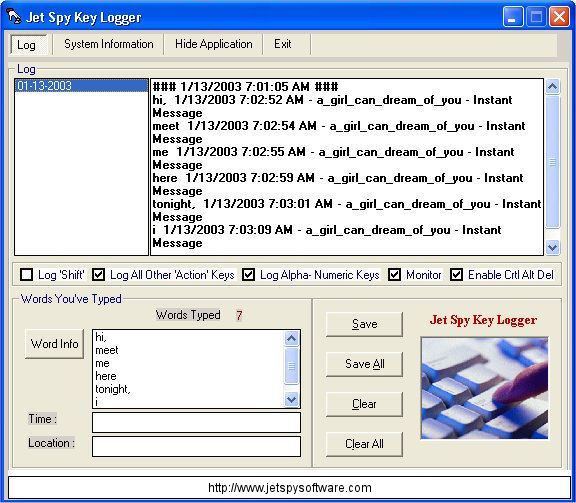Click the Clear button
This screenshot has height=503, width=576.
coord(364,404)
